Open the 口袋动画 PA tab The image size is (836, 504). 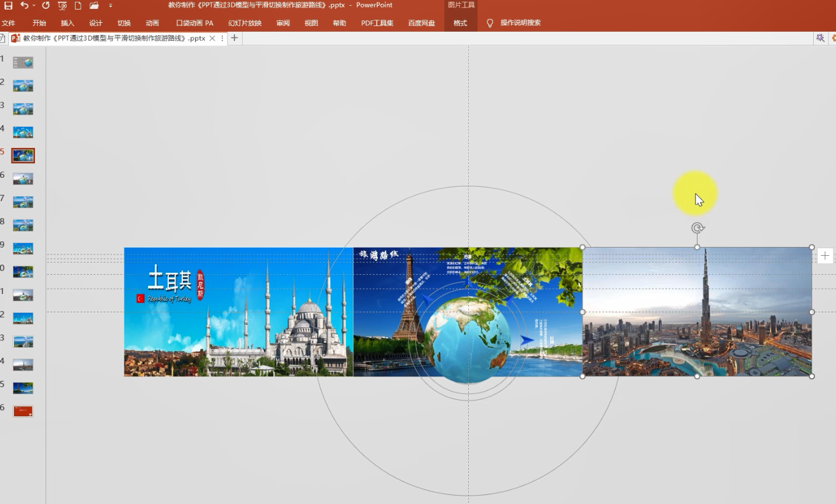194,23
